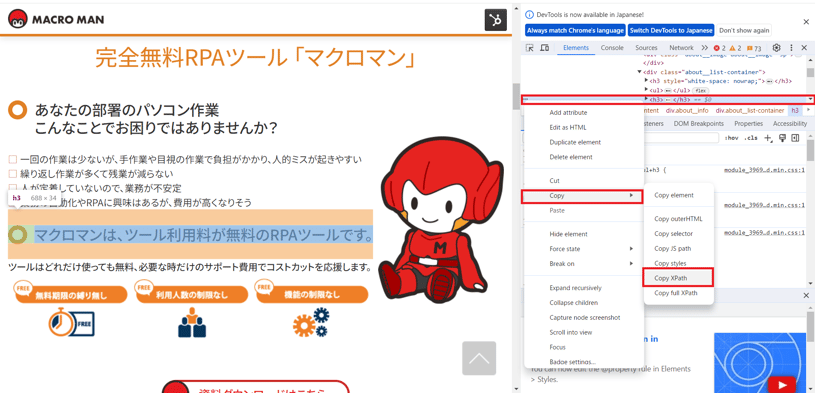This screenshot has height=393, width=815.
Task: Toggle the rendering emulations paintbrush icon
Action: (782, 138)
